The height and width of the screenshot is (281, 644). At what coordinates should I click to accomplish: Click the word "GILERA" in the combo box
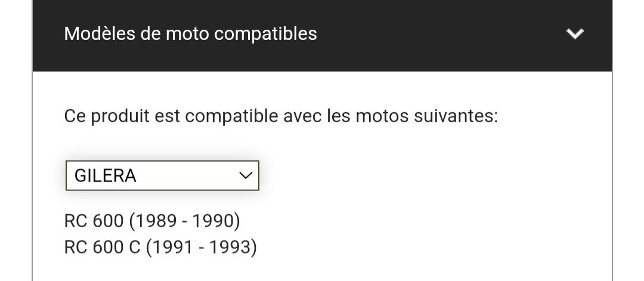point(106,176)
